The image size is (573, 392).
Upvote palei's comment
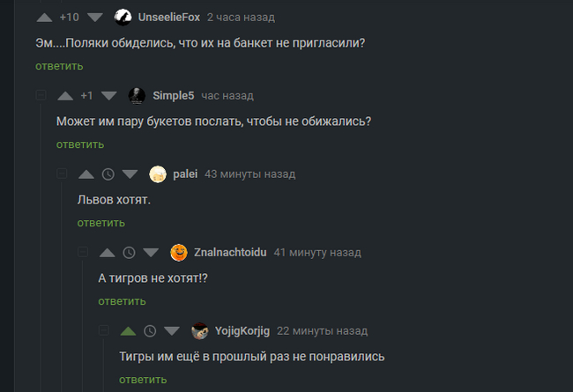[x=86, y=174]
